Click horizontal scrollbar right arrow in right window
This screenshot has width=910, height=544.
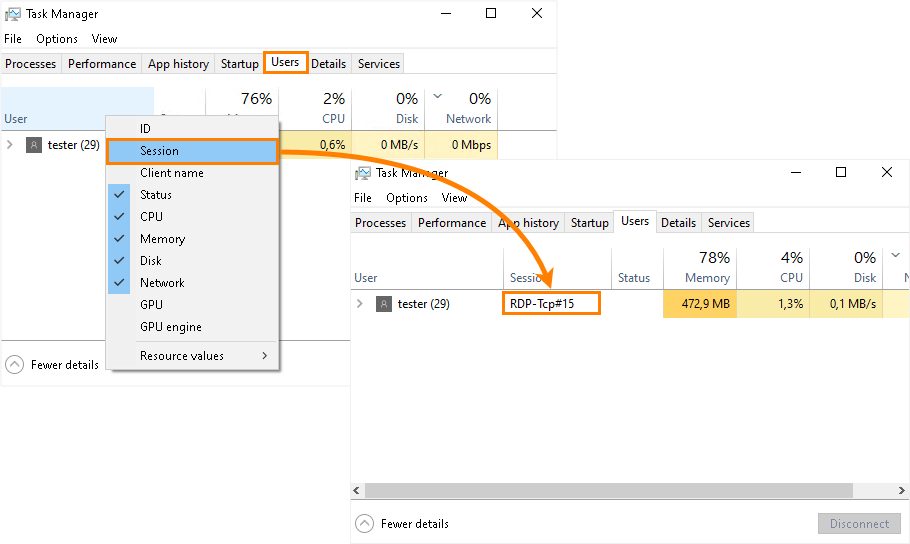(x=901, y=491)
